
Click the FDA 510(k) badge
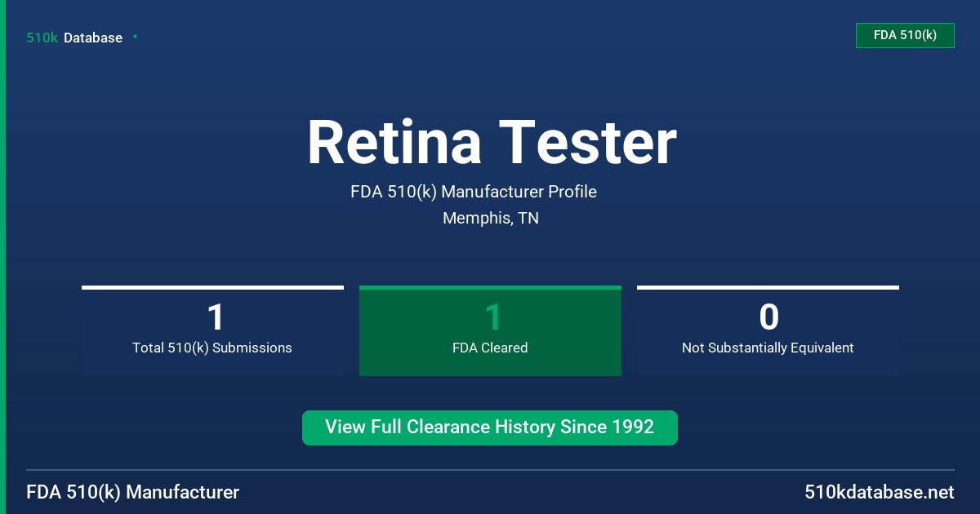[905, 36]
